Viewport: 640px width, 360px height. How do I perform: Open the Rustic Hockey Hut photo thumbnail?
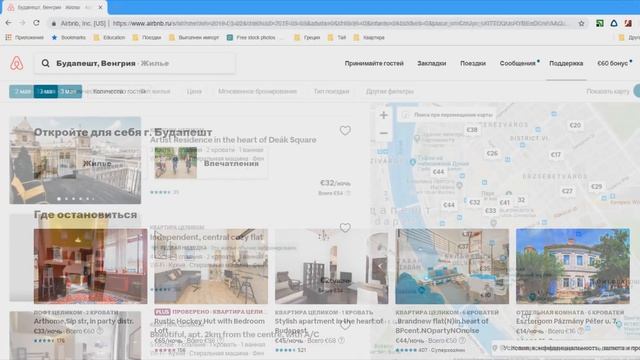click(211, 266)
